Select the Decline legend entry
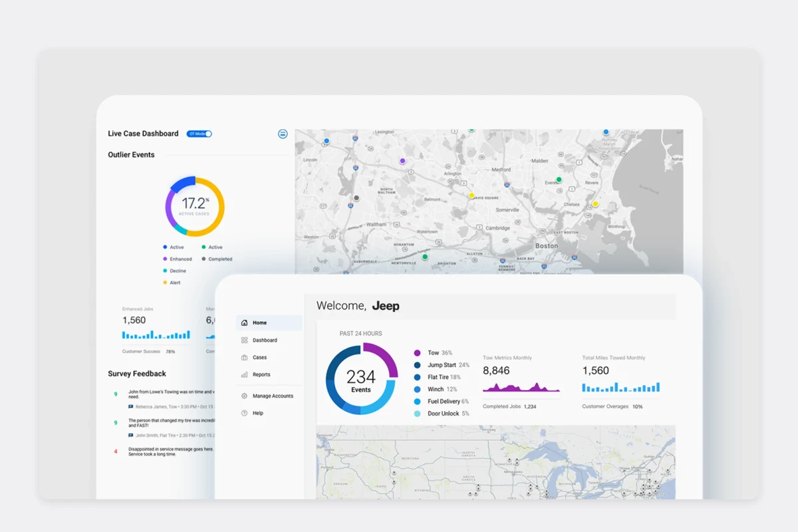Viewport: 798px width, 532px height. click(175, 271)
